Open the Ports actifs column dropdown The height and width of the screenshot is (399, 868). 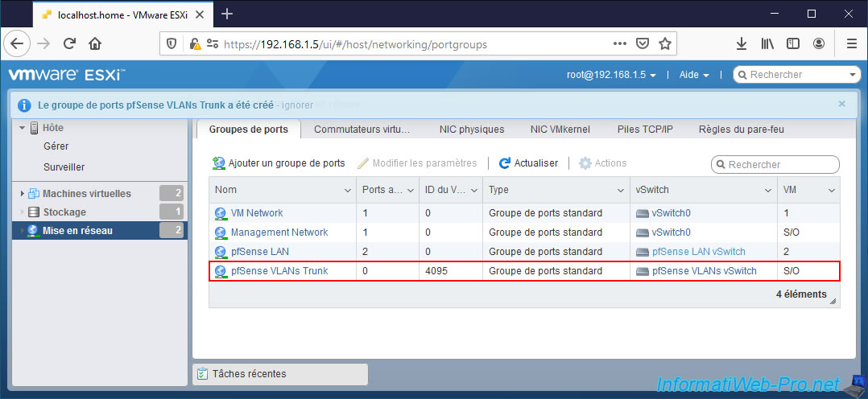point(411,191)
